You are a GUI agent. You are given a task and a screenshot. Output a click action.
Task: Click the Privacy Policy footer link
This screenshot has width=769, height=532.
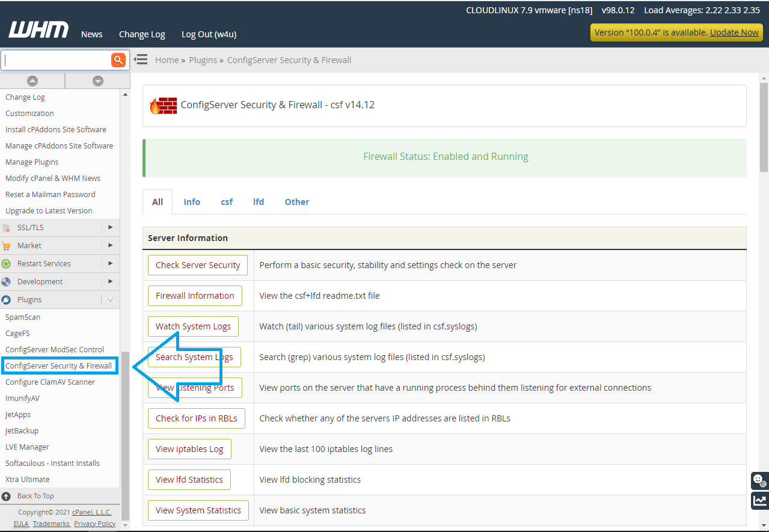pos(95,524)
